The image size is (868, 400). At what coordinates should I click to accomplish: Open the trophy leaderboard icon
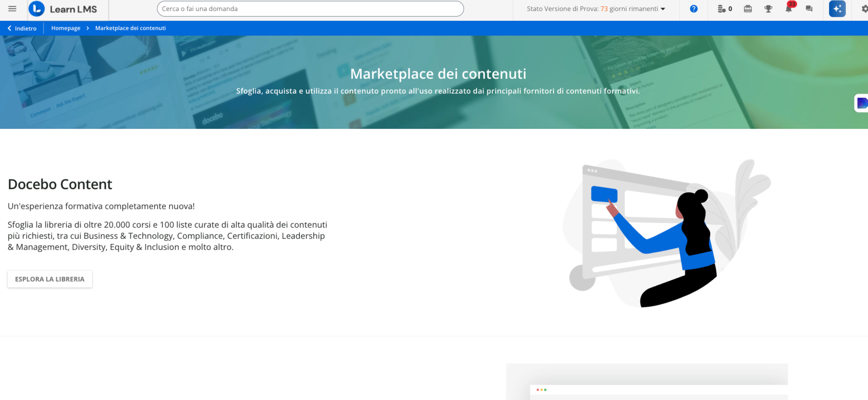pos(768,9)
